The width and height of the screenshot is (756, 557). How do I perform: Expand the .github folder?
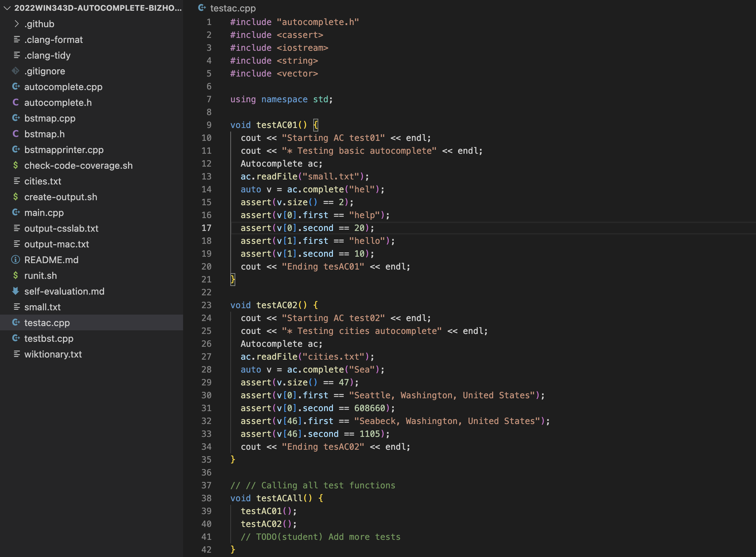(x=16, y=24)
